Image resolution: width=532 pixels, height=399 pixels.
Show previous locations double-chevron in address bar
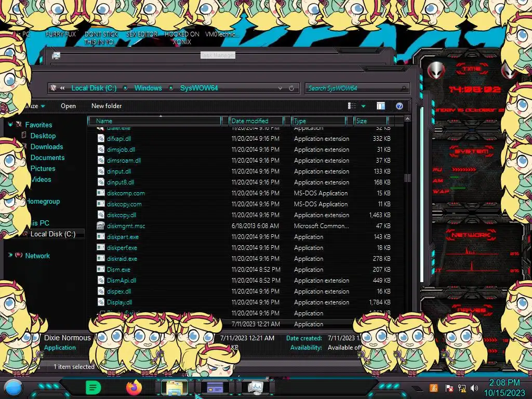click(x=62, y=88)
